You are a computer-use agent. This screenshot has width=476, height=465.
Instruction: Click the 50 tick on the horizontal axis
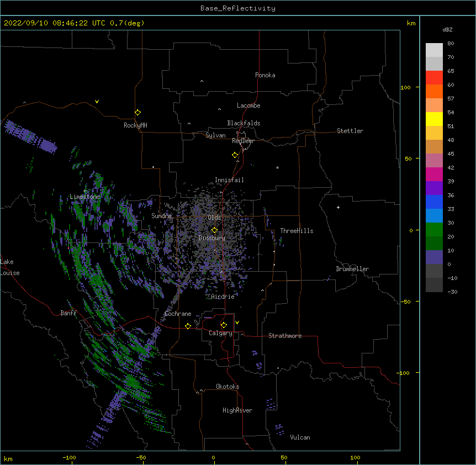pos(284,457)
